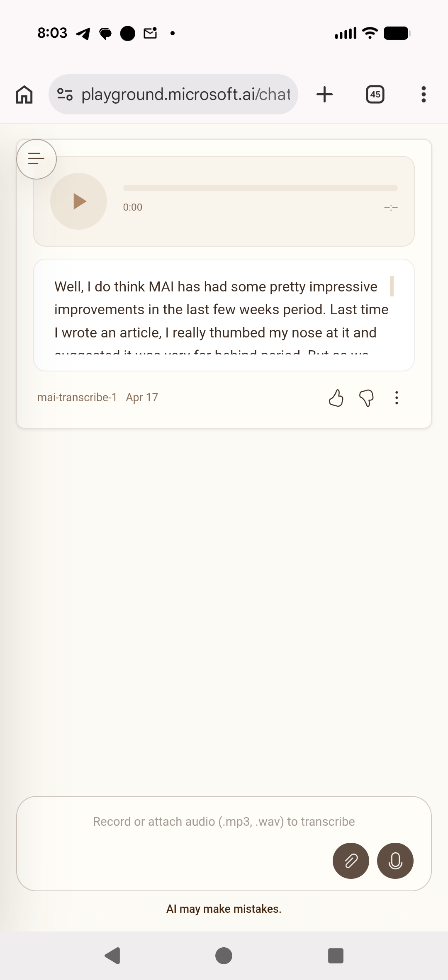
Task: Show the 45 open tabs
Action: (375, 95)
